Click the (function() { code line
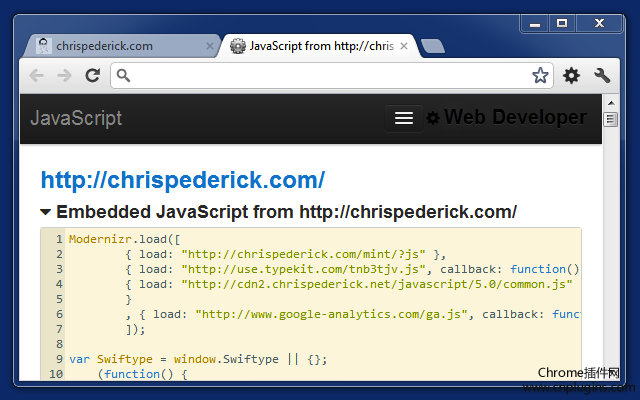The width and height of the screenshot is (640, 400). point(142,374)
